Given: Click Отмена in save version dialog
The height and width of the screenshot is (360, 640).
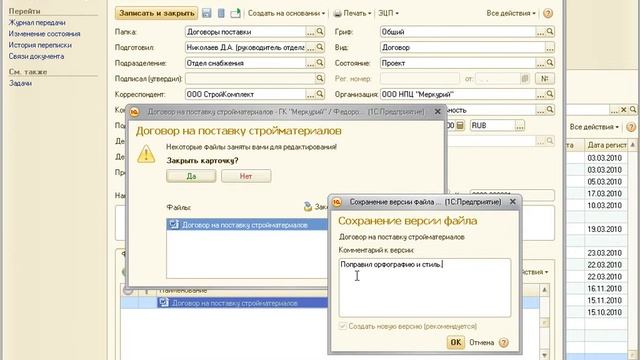Looking at the screenshot, I should point(482,342).
